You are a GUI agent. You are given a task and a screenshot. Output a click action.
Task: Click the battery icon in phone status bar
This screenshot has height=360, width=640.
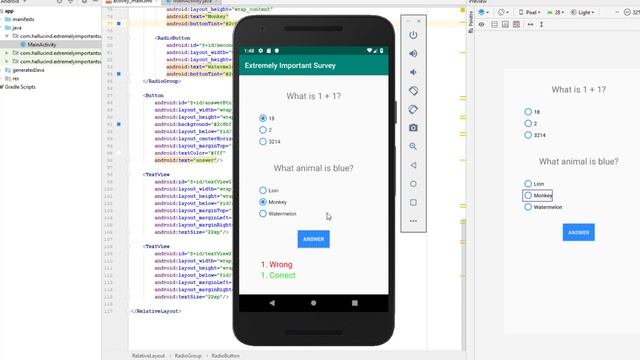coord(382,51)
